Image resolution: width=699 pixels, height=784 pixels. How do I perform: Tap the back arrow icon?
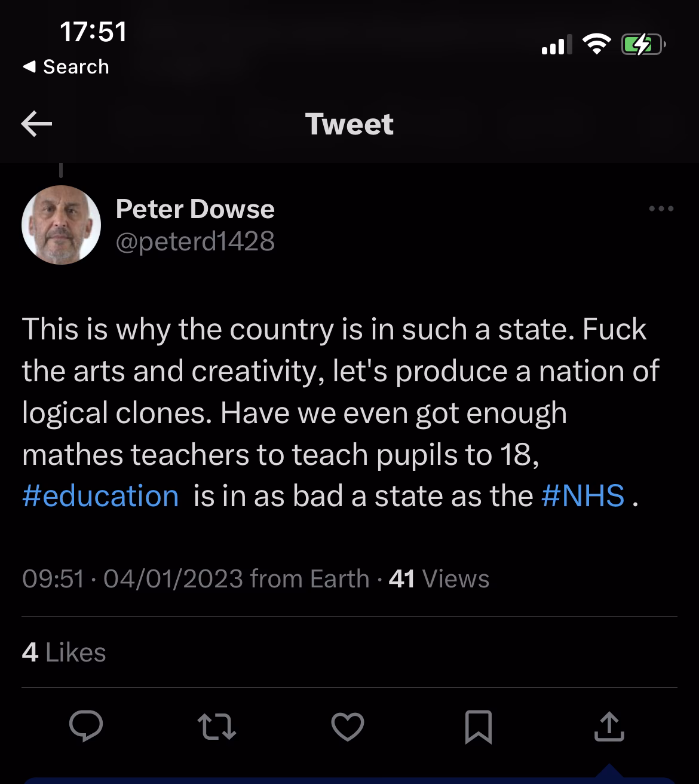coord(37,124)
